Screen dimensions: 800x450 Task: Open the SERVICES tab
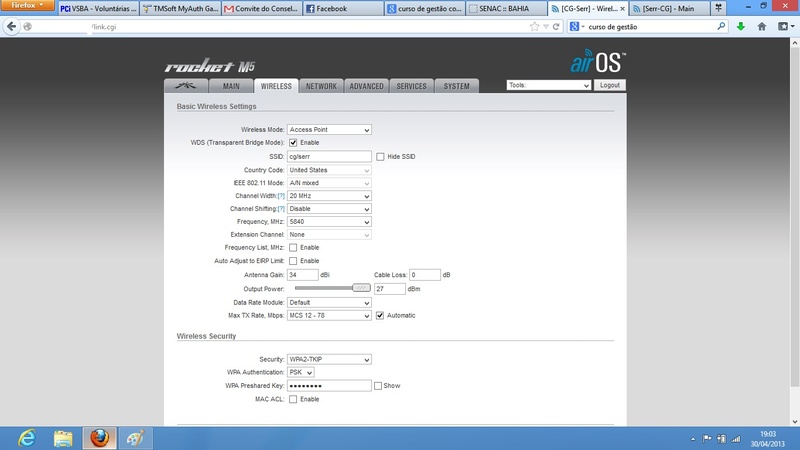(411, 86)
